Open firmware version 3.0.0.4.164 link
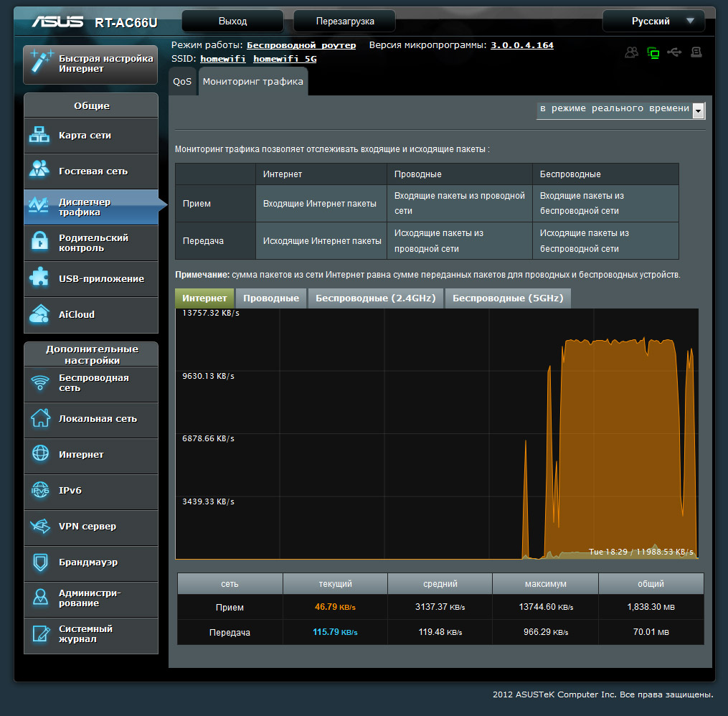The width and height of the screenshot is (728, 716). click(x=522, y=45)
